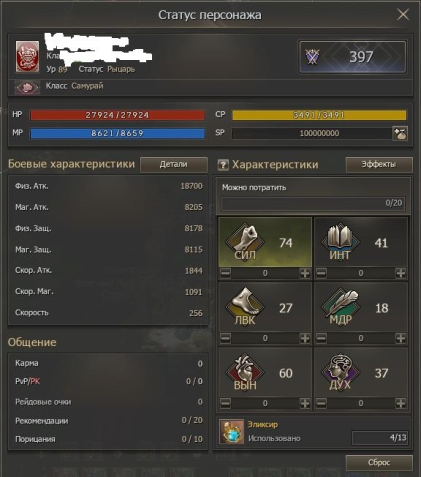The height and width of the screenshot is (477, 421).
Task: Increase ЛВК with the plus button
Action: (x=305, y=338)
